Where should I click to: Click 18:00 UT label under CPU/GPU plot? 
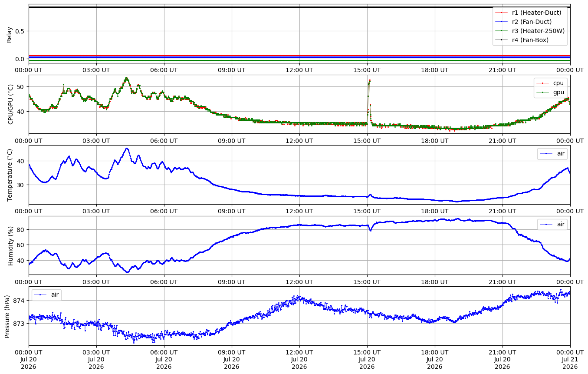(435, 141)
